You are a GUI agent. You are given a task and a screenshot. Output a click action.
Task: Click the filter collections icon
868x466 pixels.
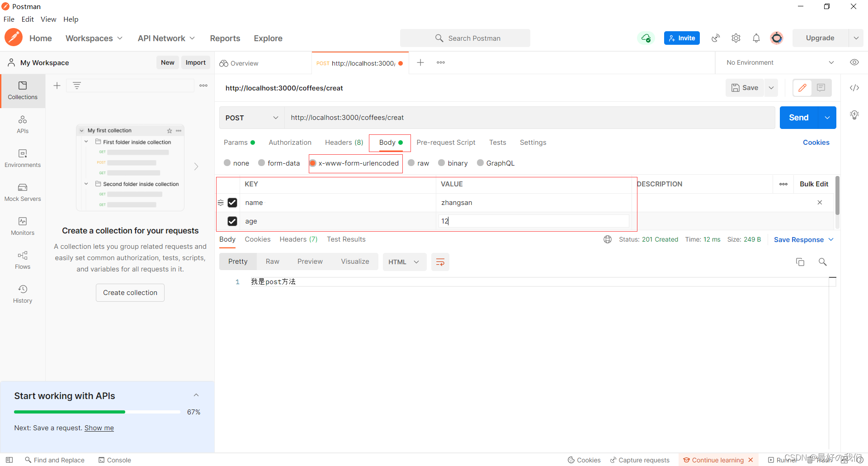(77, 86)
